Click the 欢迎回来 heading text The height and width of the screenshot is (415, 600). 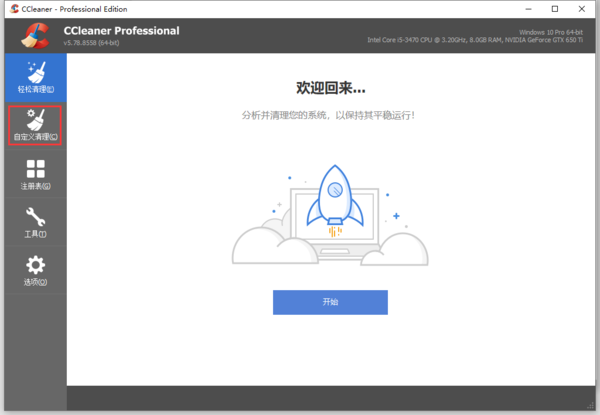329,87
